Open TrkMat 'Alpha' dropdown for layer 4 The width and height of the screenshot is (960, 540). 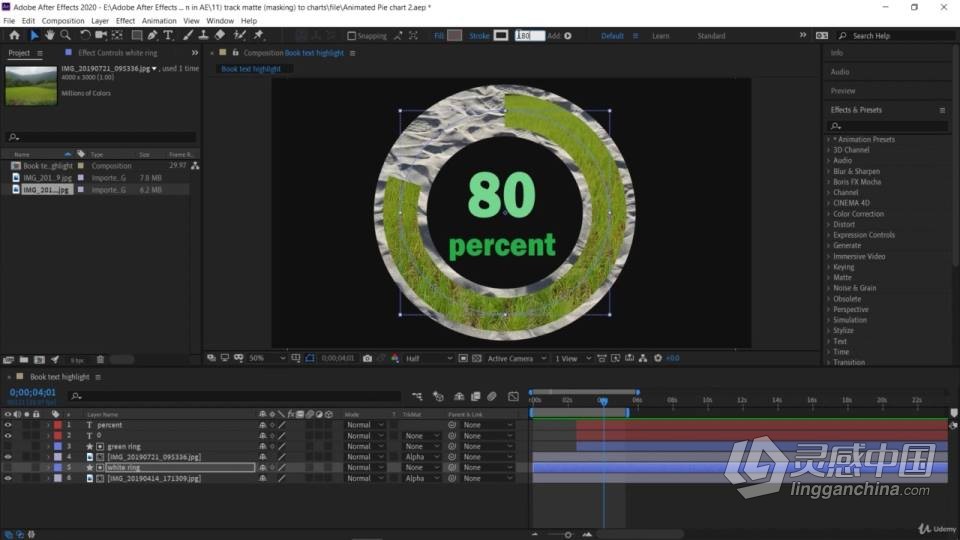pos(422,457)
